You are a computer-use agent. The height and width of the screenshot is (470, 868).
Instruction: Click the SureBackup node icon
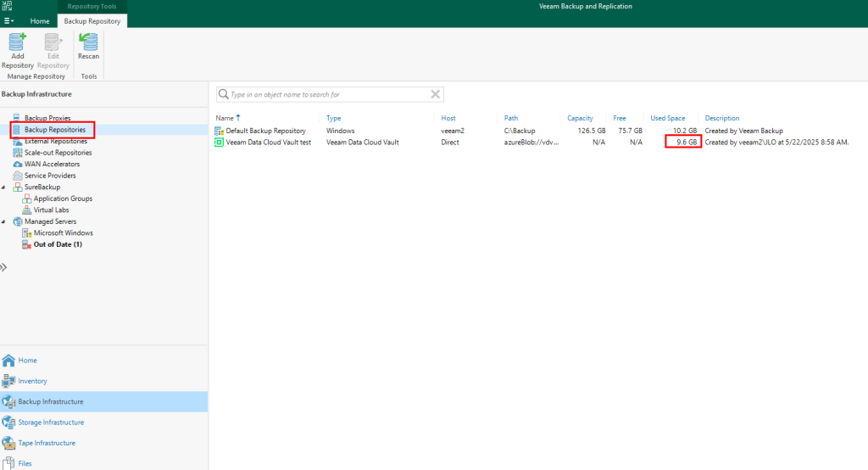[18, 187]
